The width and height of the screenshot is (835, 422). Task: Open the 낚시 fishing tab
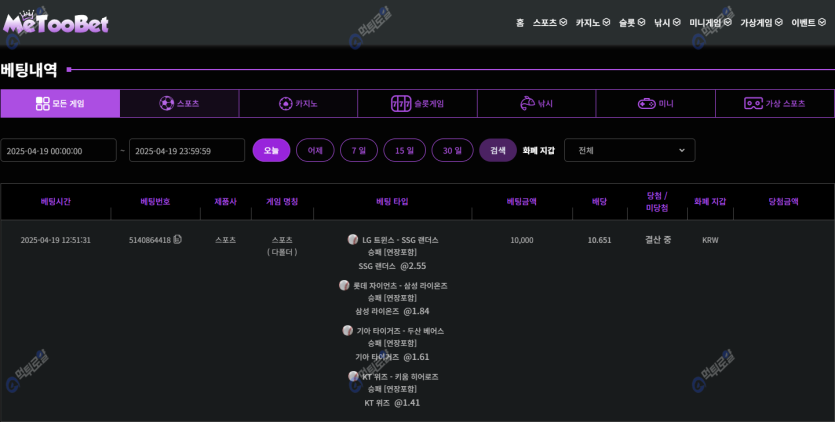click(536, 104)
